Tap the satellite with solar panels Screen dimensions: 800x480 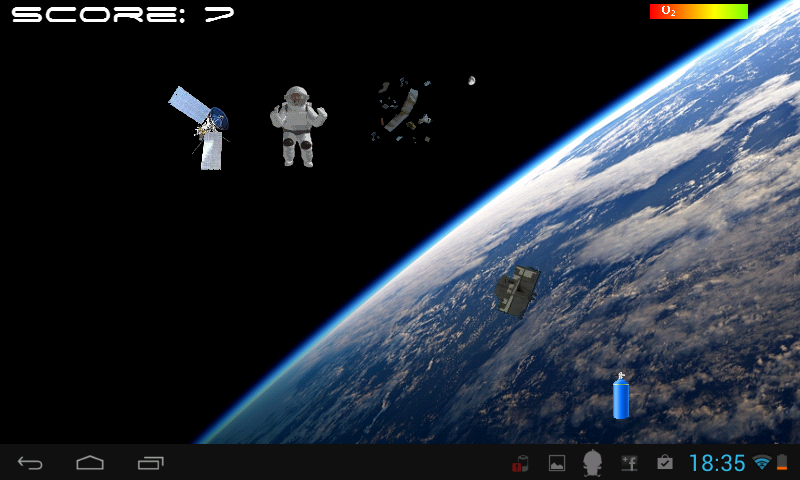click(203, 127)
